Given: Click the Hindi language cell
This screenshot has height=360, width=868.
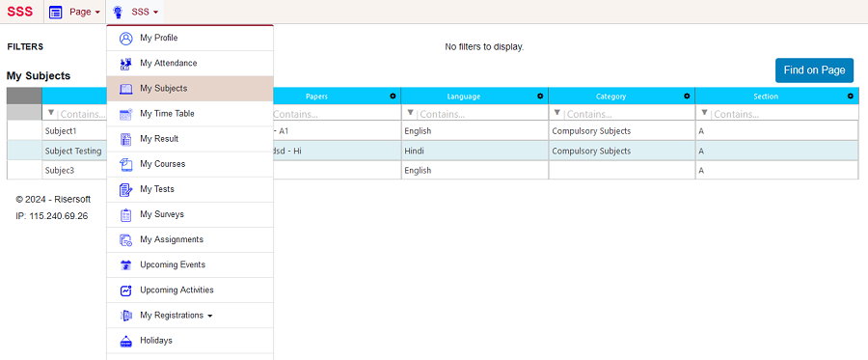Looking at the screenshot, I should coord(475,151).
